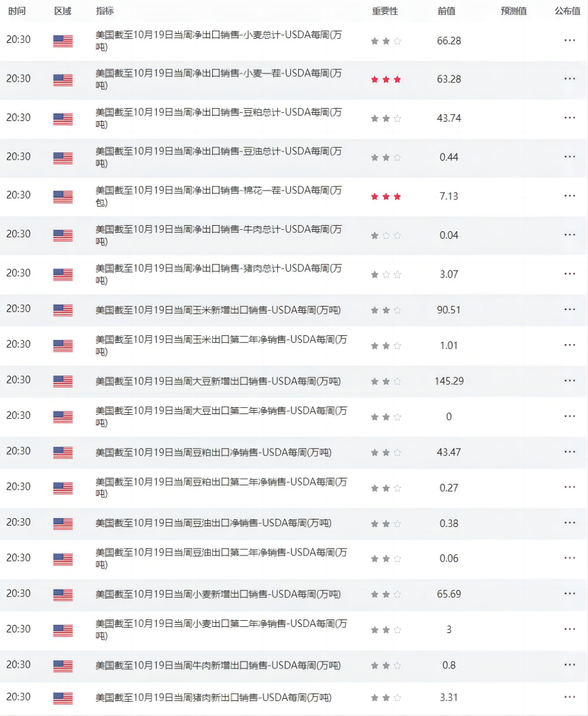The height and width of the screenshot is (716, 588).
Task: Click the US flag in 小麦总计 row
Action: pos(63,41)
